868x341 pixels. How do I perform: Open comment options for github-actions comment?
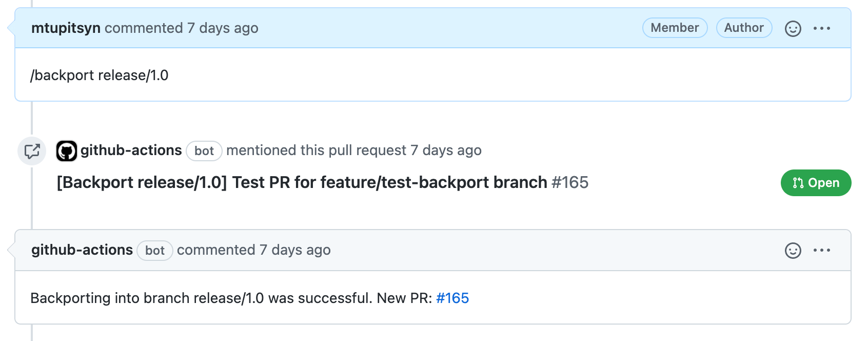(822, 250)
